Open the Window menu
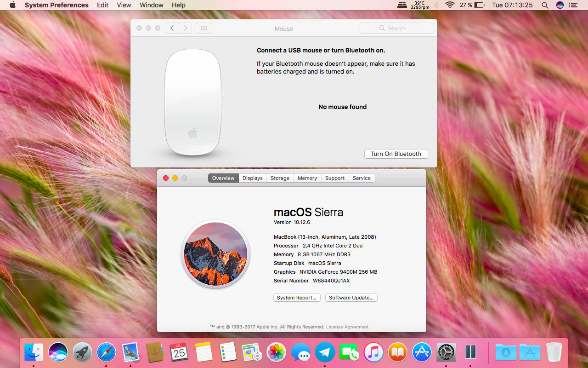 click(152, 5)
